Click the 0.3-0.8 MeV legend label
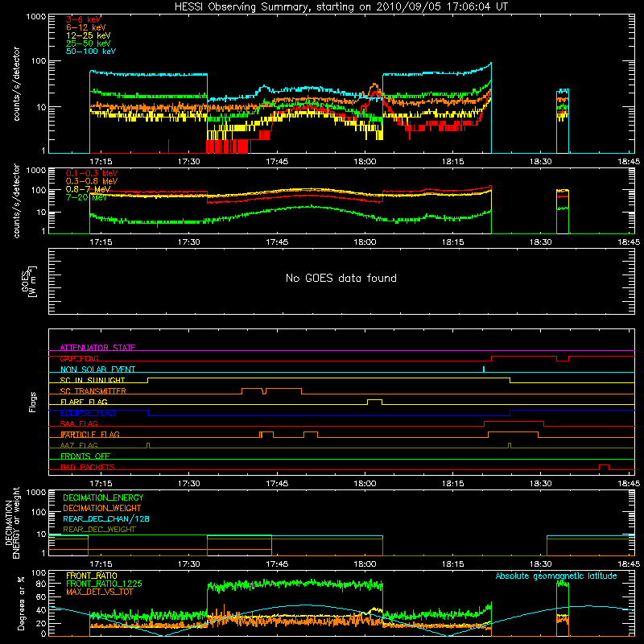644x644 pixels. [92, 181]
